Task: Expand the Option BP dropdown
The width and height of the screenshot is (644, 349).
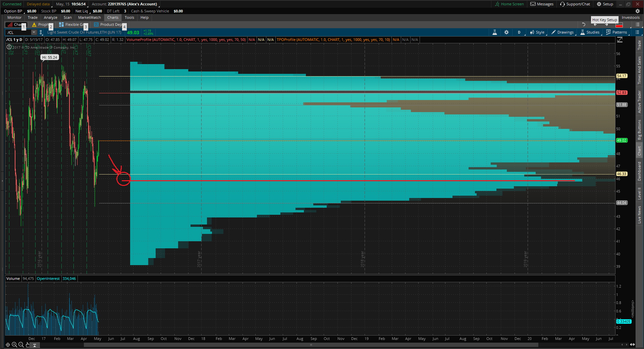Action: [14, 11]
